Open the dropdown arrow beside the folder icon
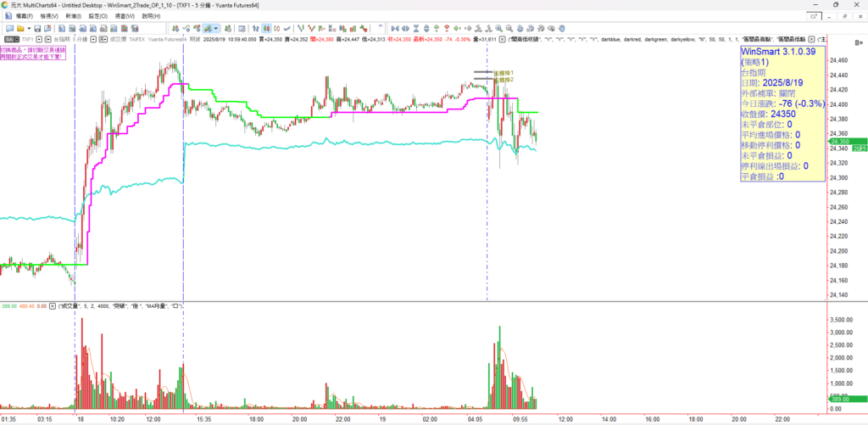 click(27, 28)
